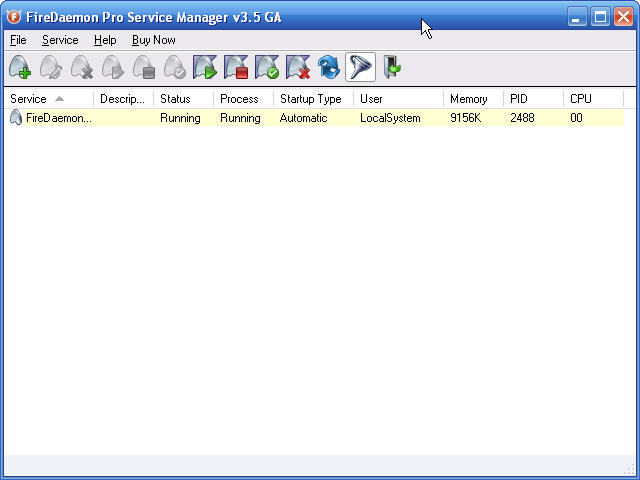Refresh the service list with blue icon
Image resolution: width=640 pixels, height=480 pixels.
point(329,67)
